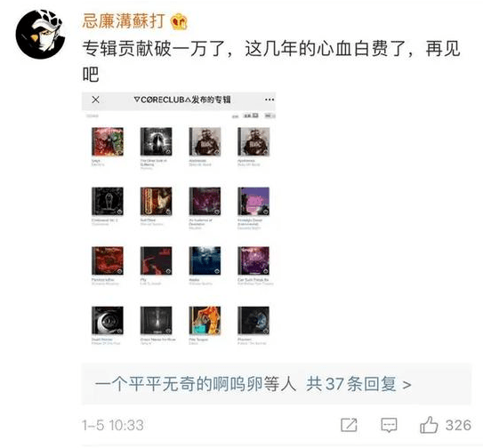The width and height of the screenshot is (483, 448).
Task: Open the three-dot more options menu
Action: coord(270,100)
